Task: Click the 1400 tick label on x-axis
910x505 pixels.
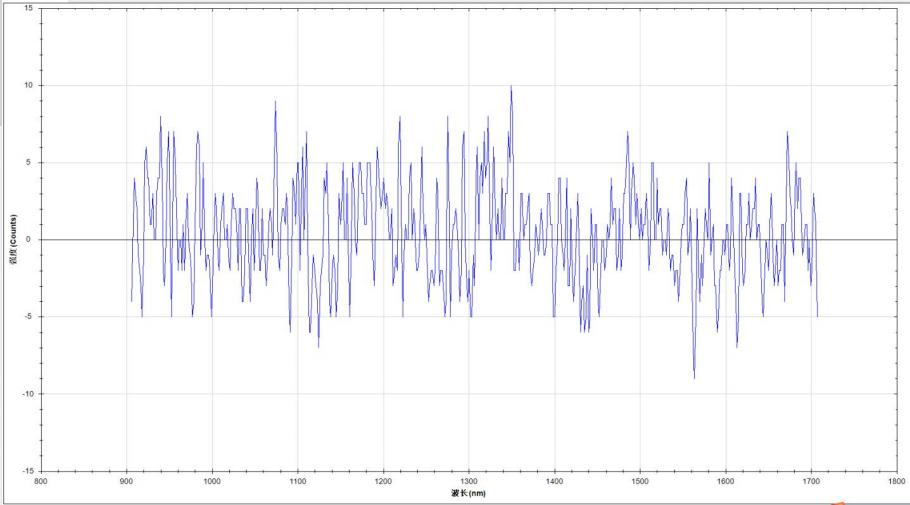Action: coord(554,481)
